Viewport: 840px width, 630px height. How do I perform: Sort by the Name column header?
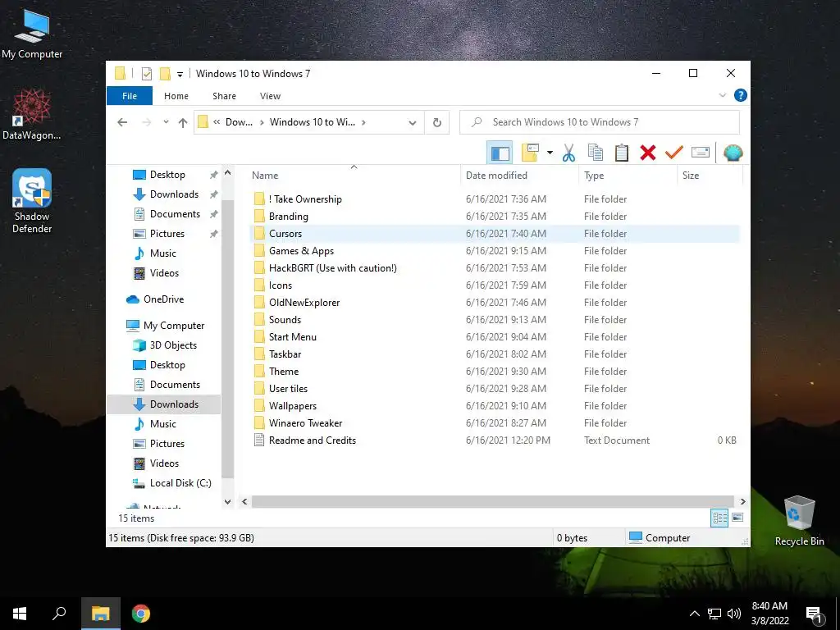354,176
